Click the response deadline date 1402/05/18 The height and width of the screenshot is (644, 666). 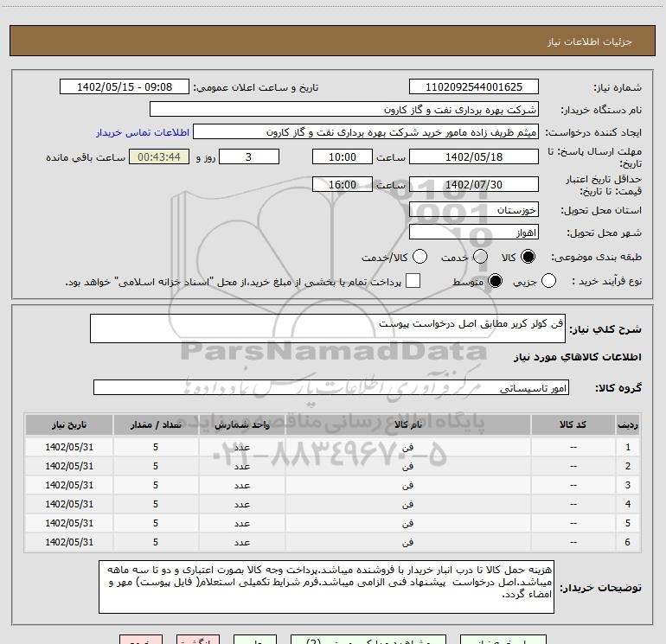(x=474, y=156)
